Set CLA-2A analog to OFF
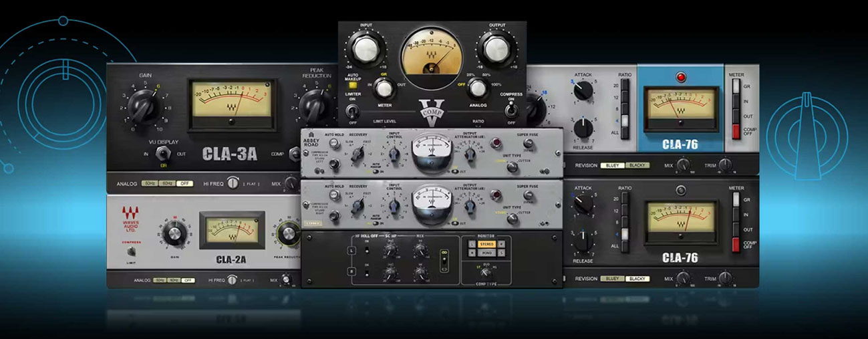 pyautogui.click(x=188, y=279)
